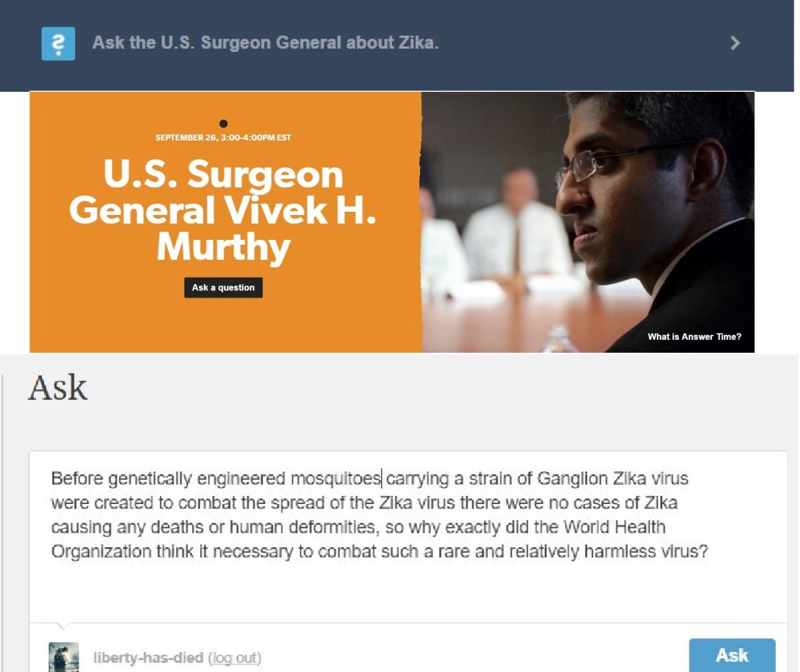Open the Surgeon General photo
This screenshot has width=800, height=672.
(587, 222)
